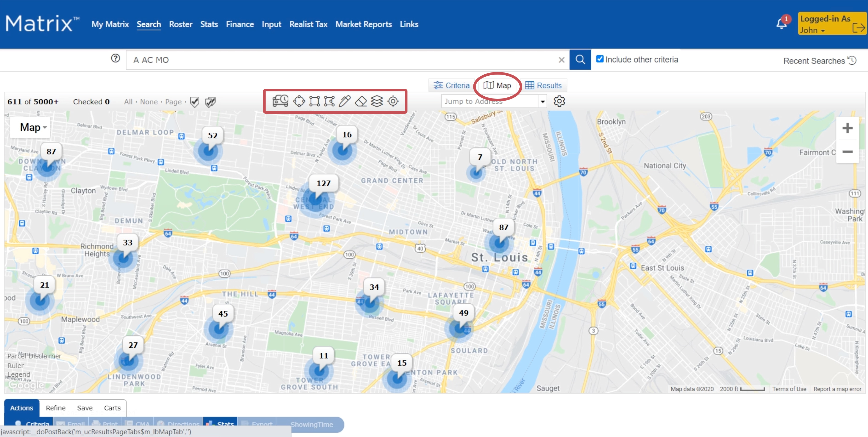
Task: Expand the Jump to Address dropdown arrow
Action: tap(542, 101)
